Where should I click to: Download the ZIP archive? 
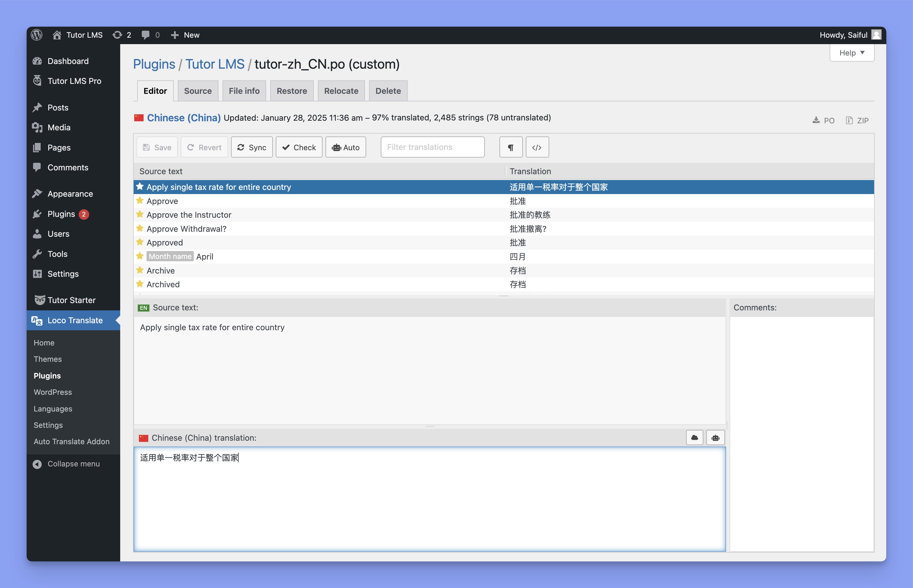[x=857, y=120]
